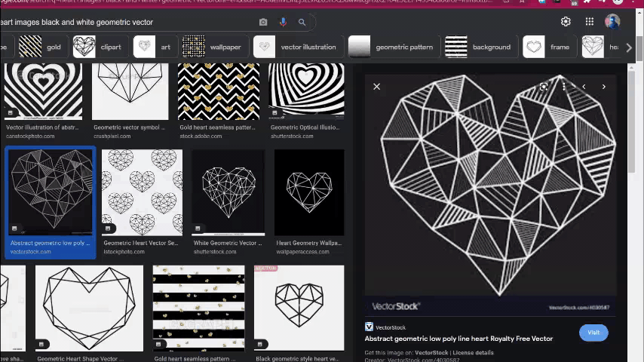Open preview panel more options menu
Image resolution: width=644 pixels, height=362 pixels.
tap(564, 87)
